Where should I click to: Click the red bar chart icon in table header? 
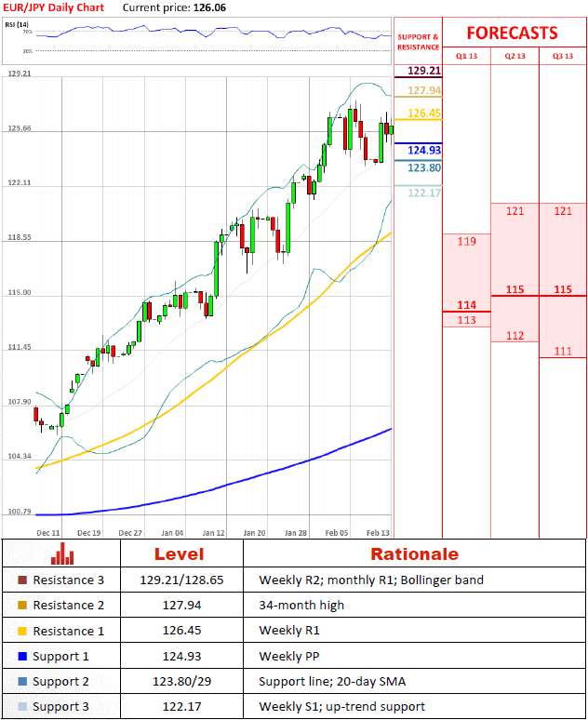tap(62, 553)
